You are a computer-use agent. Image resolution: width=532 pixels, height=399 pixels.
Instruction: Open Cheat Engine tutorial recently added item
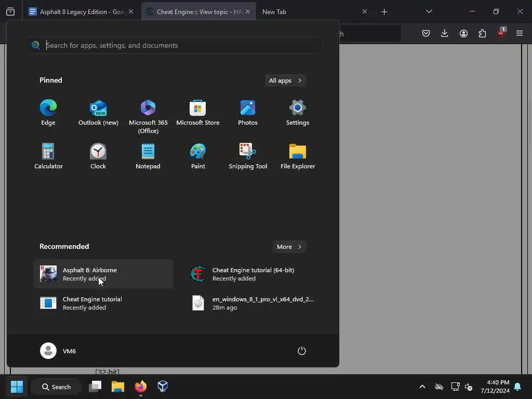click(103, 303)
